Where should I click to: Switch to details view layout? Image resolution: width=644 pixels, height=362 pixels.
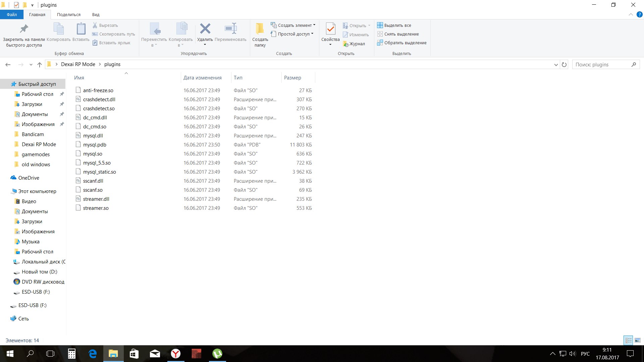pos(628,340)
